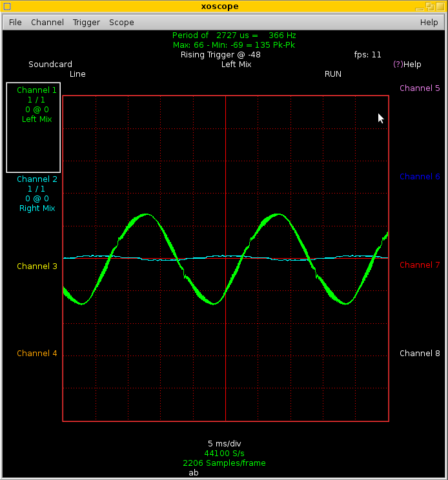This screenshot has width=448, height=480.
Task: Click the fps: 11 readout
Action: click(x=367, y=55)
